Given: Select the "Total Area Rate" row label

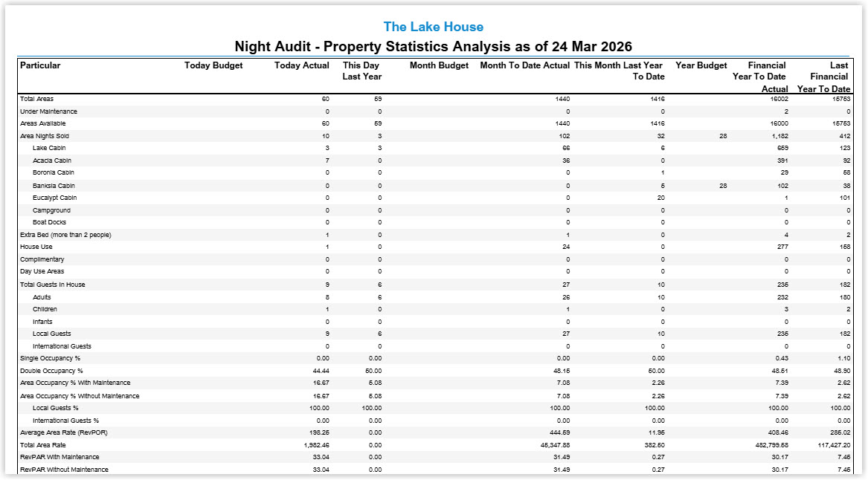Looking at the screenshot, I should pos(43,445).
